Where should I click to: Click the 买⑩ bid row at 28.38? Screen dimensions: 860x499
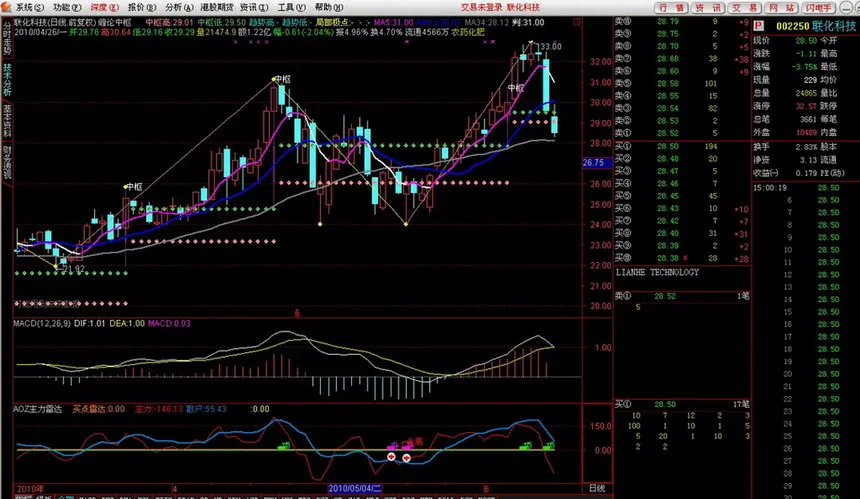pyautogui.click(x=682, y=258)
